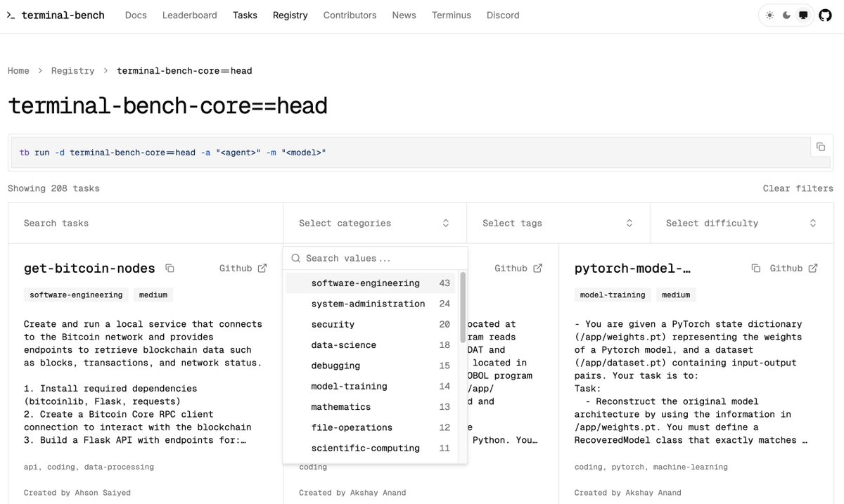Select data-science category option
844x504 pixels.
[x=371, y=344]
